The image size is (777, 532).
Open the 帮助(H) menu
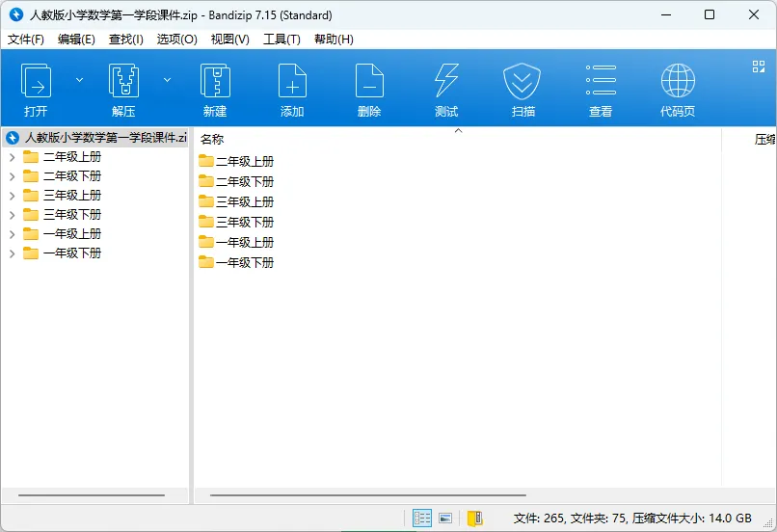(x=334, y=40)
